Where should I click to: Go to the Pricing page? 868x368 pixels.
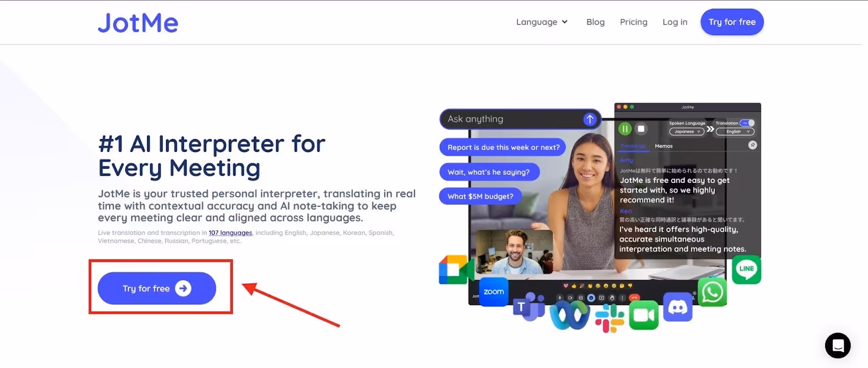click(x=634, y=22)
